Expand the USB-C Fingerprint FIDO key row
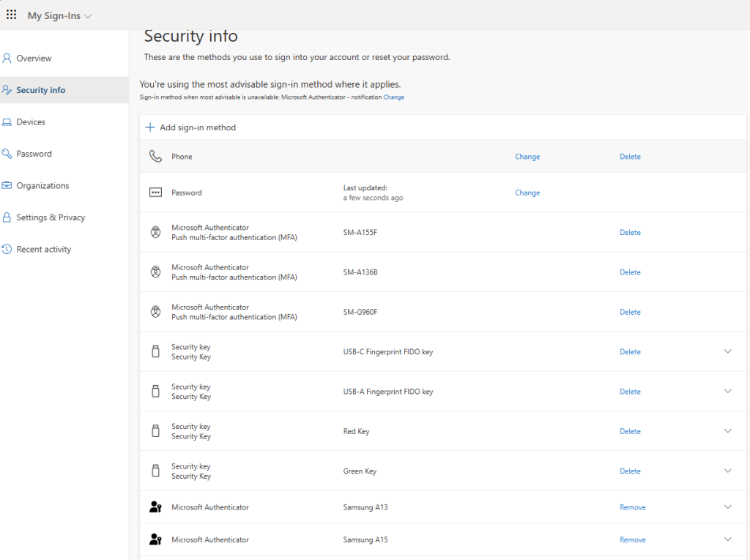Viewport: 750px width, 560px height. 727,351
